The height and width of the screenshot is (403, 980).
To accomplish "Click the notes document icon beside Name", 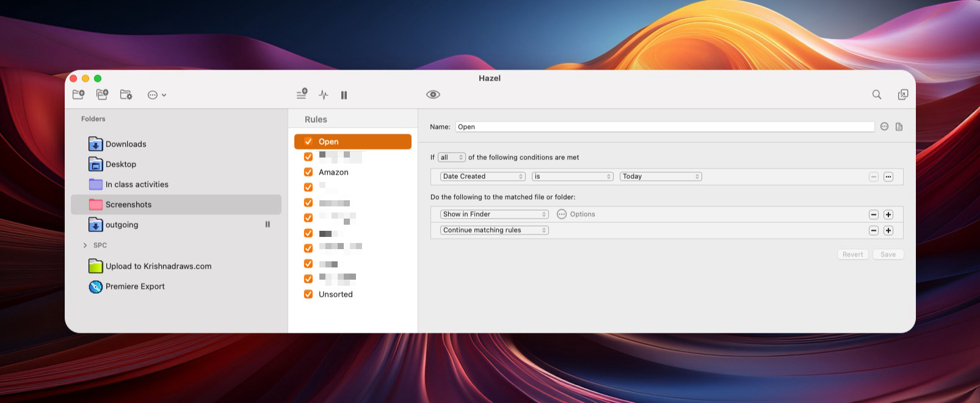I will [899, 127].
